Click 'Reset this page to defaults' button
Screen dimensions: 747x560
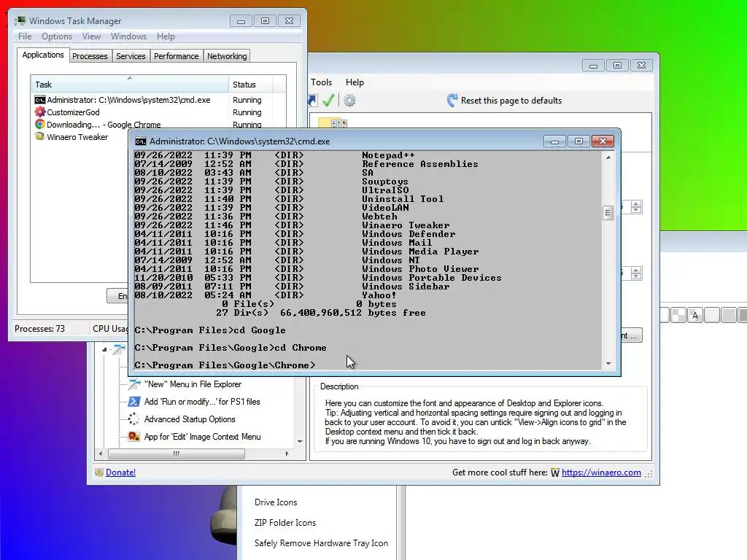click(x=505, y=101)
